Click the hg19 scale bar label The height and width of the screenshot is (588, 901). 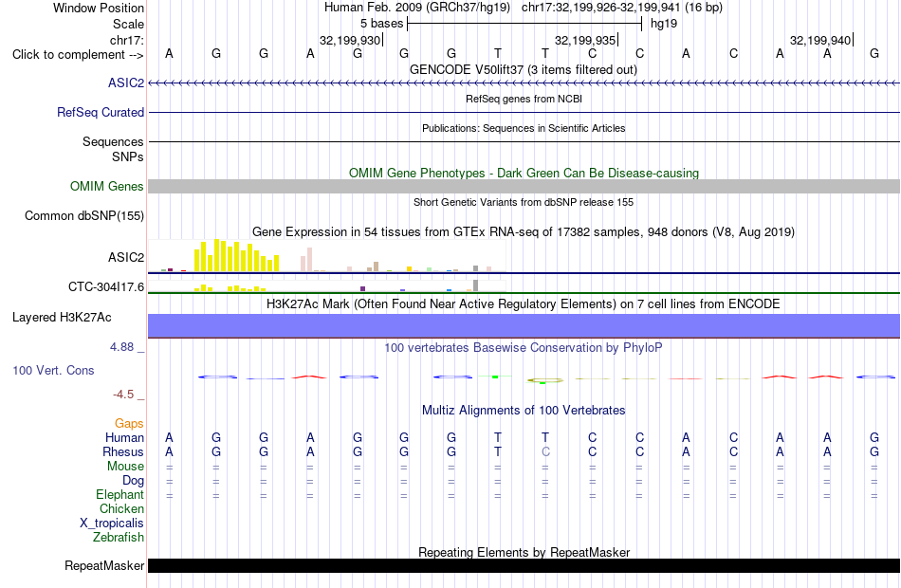click(x=664, y=24)
